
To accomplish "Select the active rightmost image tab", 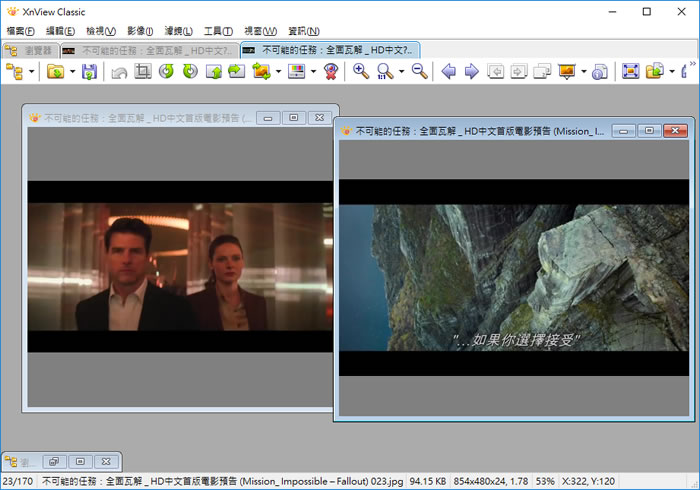I will (x=330, y=50).
